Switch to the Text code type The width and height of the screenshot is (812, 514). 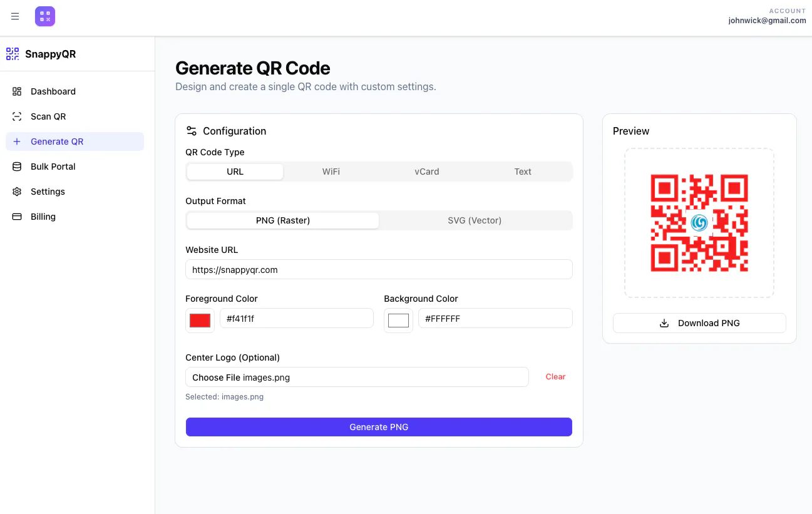click(523, 172)
